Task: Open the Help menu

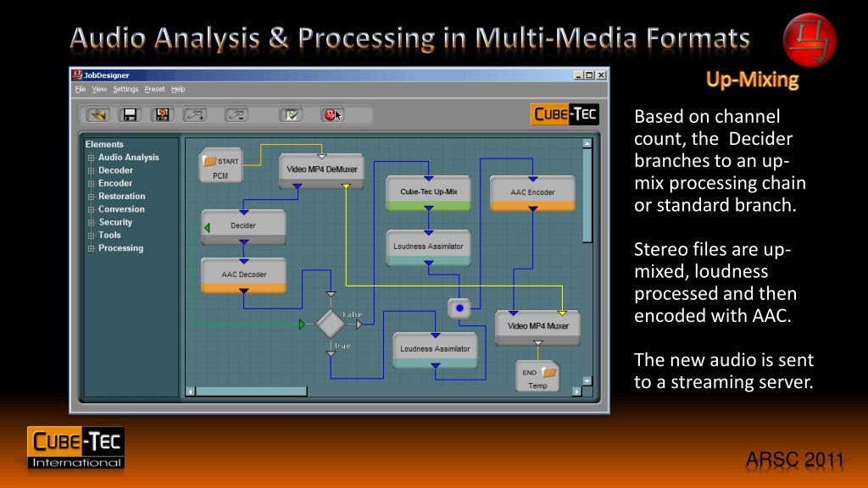Action: pos(178,89)
